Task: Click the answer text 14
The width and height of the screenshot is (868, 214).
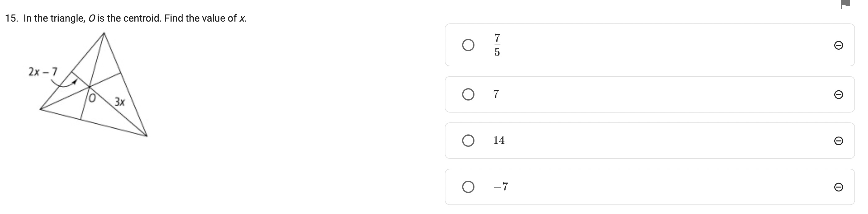Action: [499, 140]
